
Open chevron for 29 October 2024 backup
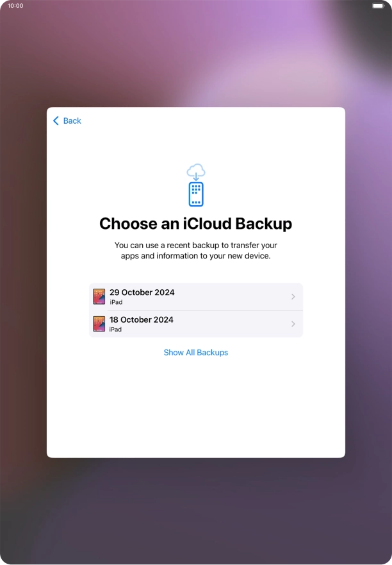[293, 296]
